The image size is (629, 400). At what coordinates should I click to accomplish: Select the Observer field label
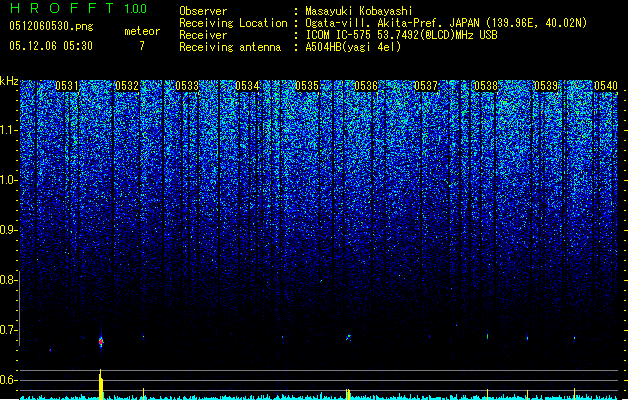[x=203, y=11]
